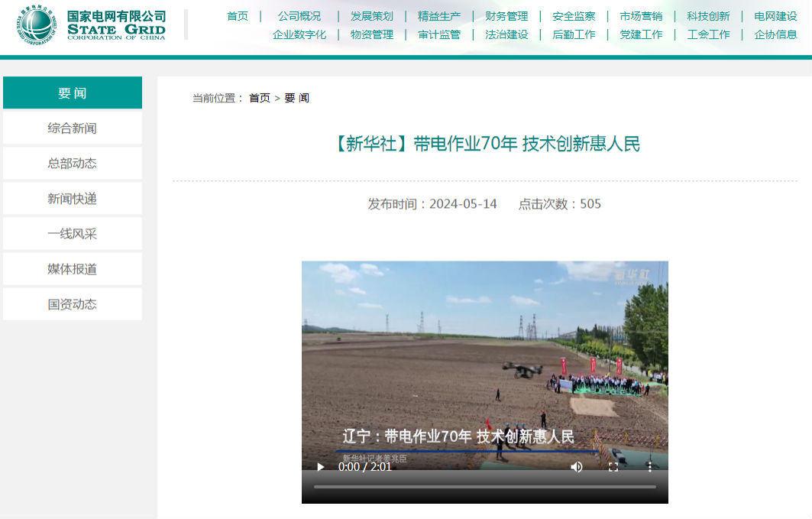The width and height of the screenshot is (812, 519).
Task: Open the 综合新闻 sidebar section
Action: [x=73, y=128]
